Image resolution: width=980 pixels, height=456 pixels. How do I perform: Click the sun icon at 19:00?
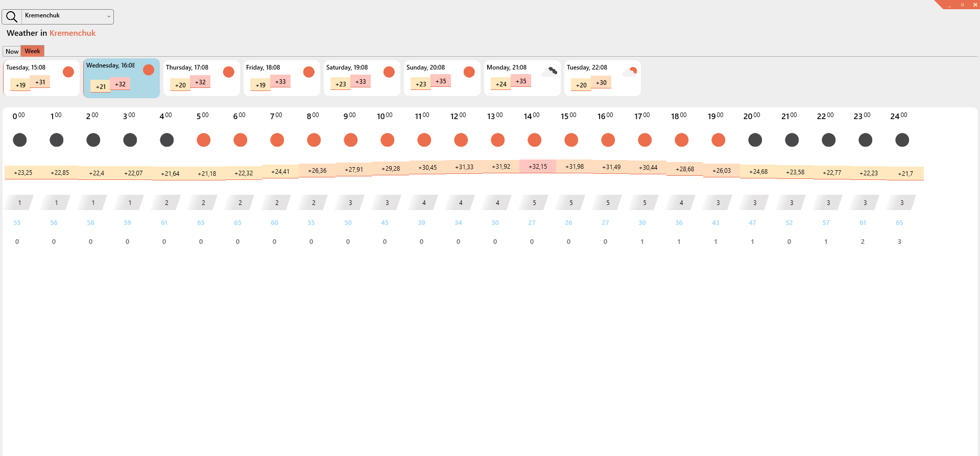(x=719, y=140)
